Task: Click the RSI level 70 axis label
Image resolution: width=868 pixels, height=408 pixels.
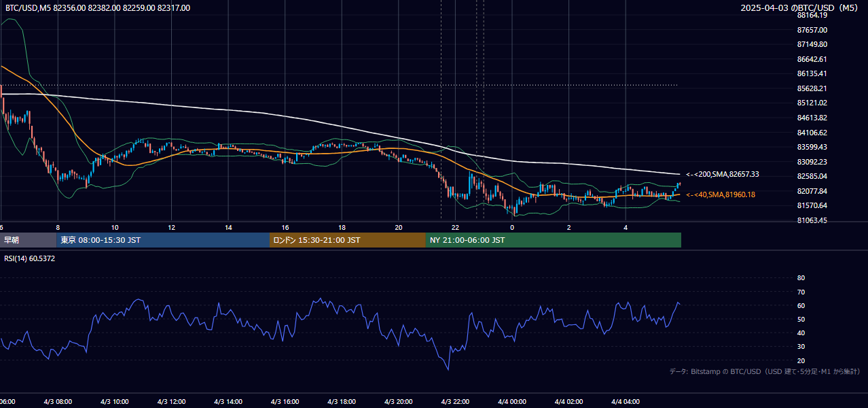Action: (801, 292)
